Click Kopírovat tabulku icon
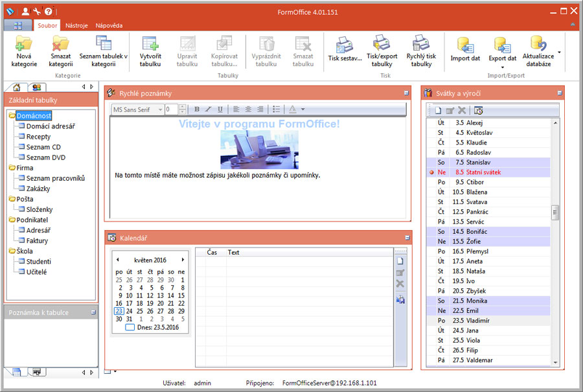Image resolution: width=583 pixels, height=392 pixels. [224, 43]
